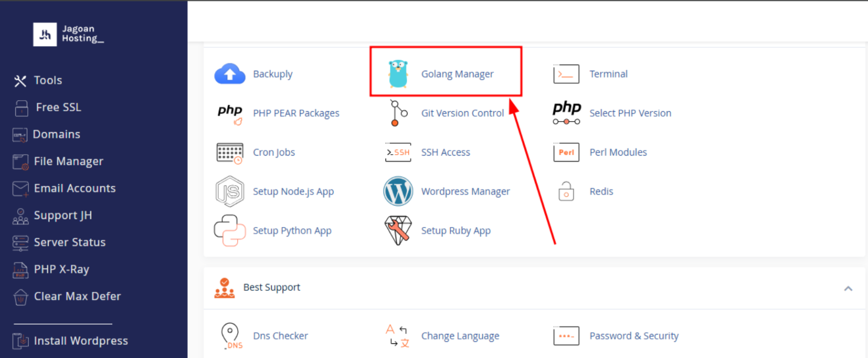Open Tools in the sidebar
This screenshot has height=358, width=868.
point(48,80)
